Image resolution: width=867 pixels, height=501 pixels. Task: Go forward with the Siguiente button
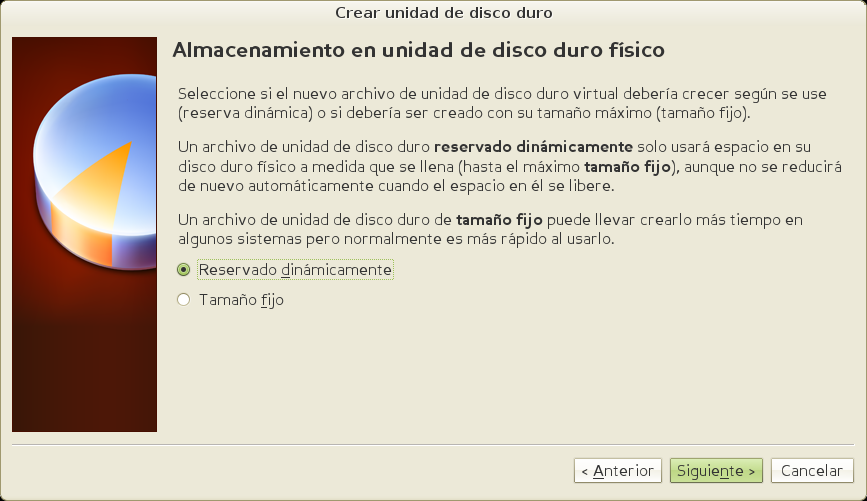coord(716,471)
